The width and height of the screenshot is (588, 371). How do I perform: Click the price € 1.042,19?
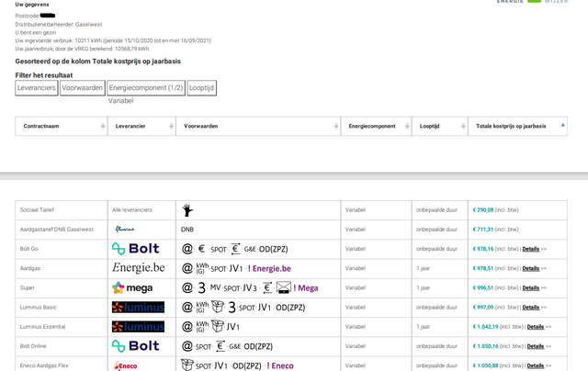click(x=485, y=327)
